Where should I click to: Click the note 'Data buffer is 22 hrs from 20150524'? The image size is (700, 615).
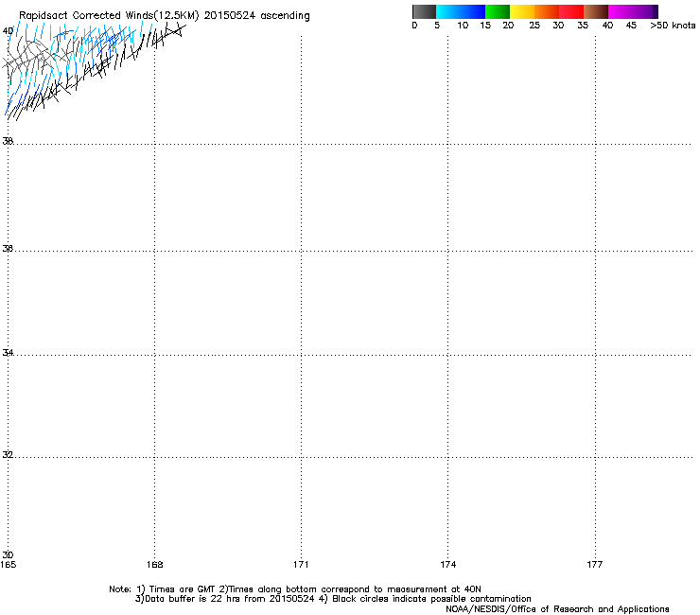pos(230,599)
